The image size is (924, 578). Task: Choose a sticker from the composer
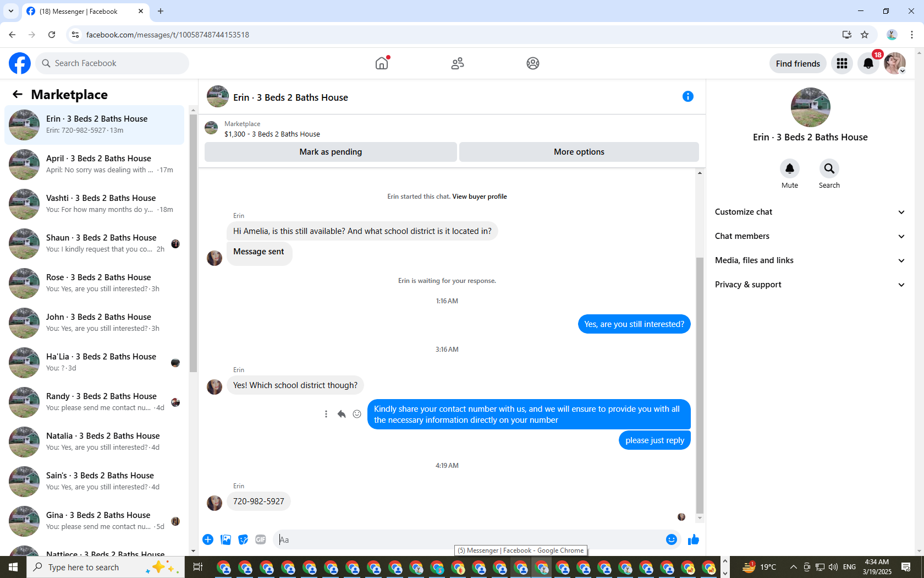point(243,539)
